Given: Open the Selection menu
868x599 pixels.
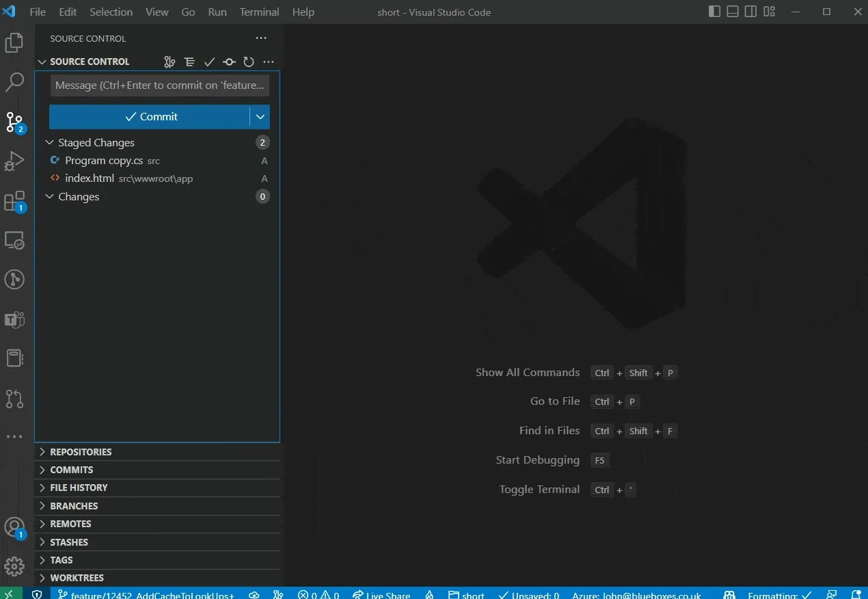Looking at the screenshot, I should click(x=111, y=12).
